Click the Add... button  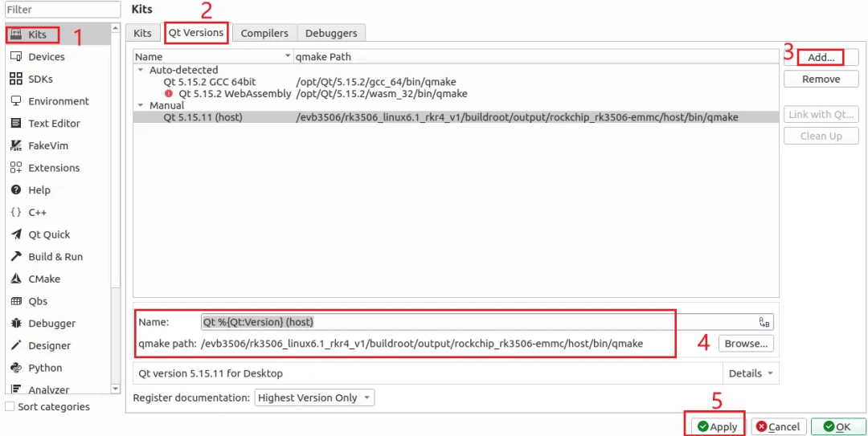(x=821, y=58)
